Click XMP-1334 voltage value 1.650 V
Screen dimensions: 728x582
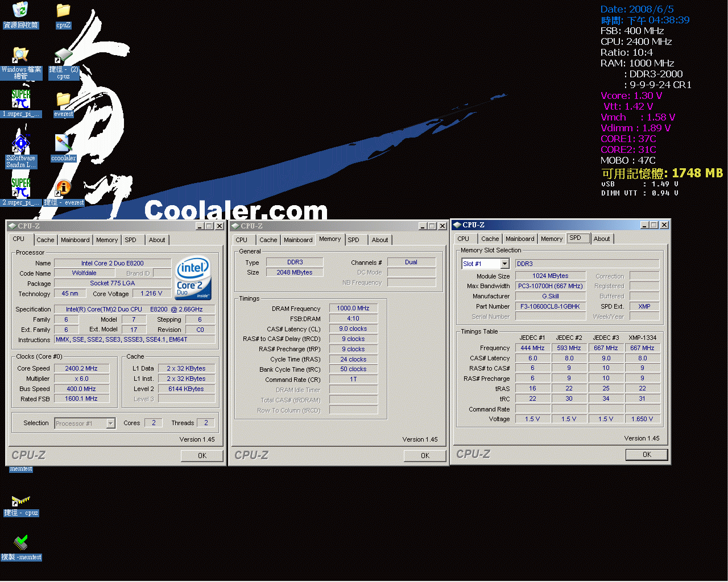point(642,419)
